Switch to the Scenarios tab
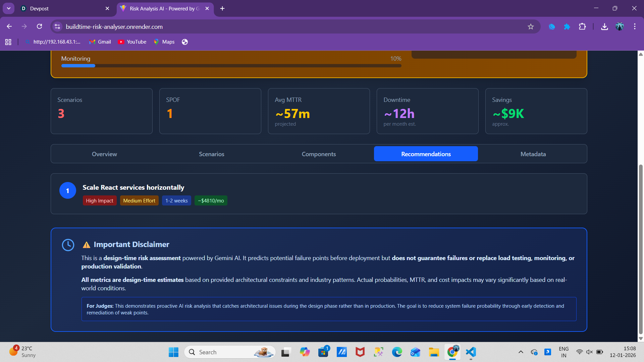 click(x=211, y=154)
